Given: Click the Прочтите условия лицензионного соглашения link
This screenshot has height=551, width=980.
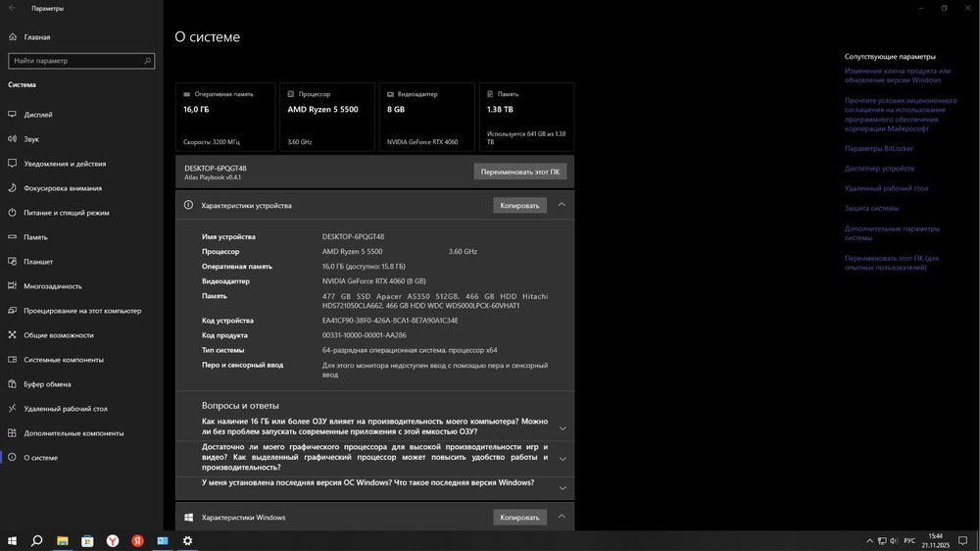Looking at the screenshot, I should (x=901, y=115).
